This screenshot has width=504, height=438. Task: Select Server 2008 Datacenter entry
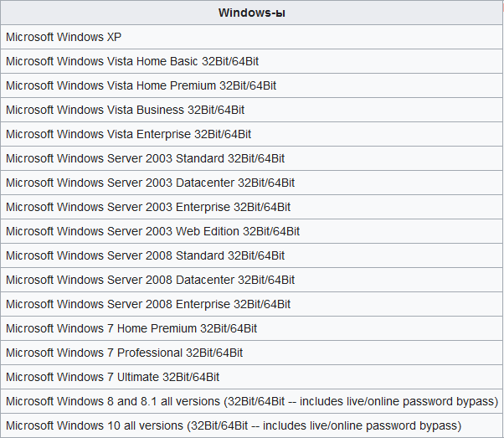tap(150, 280)
